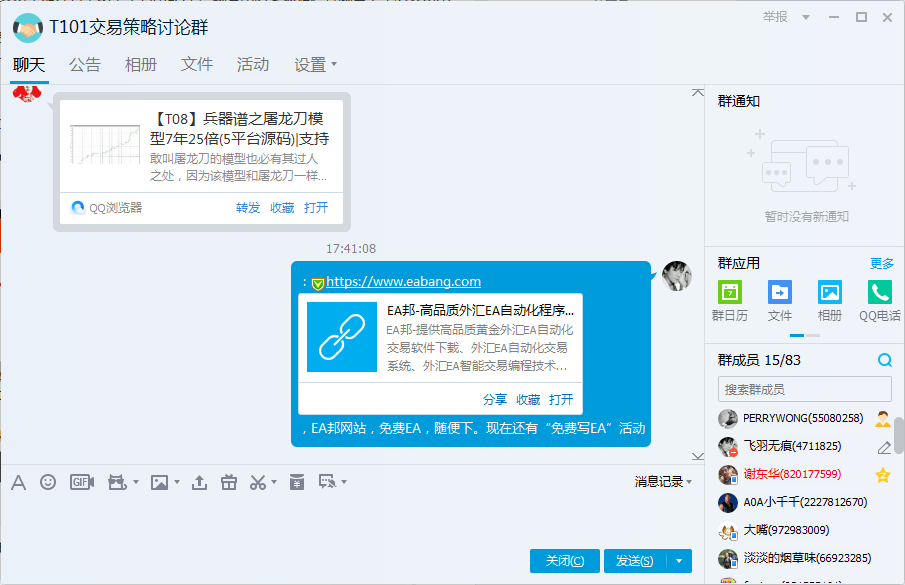This screenshot has width=905, height=585.
Task: Switch to the 聊天 tab
Action: point(29,65)
